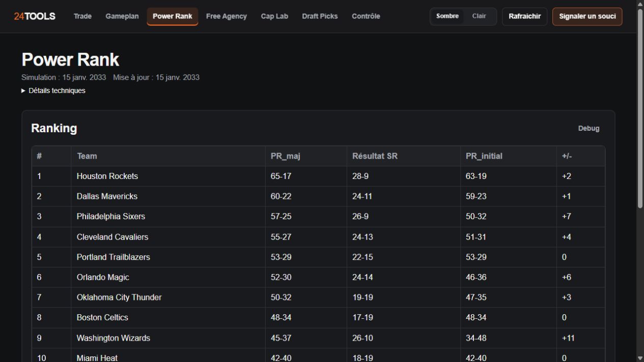Click the Rafraîchir button
The width and height of the screenshot is (644, 362).
pos(524,16)
